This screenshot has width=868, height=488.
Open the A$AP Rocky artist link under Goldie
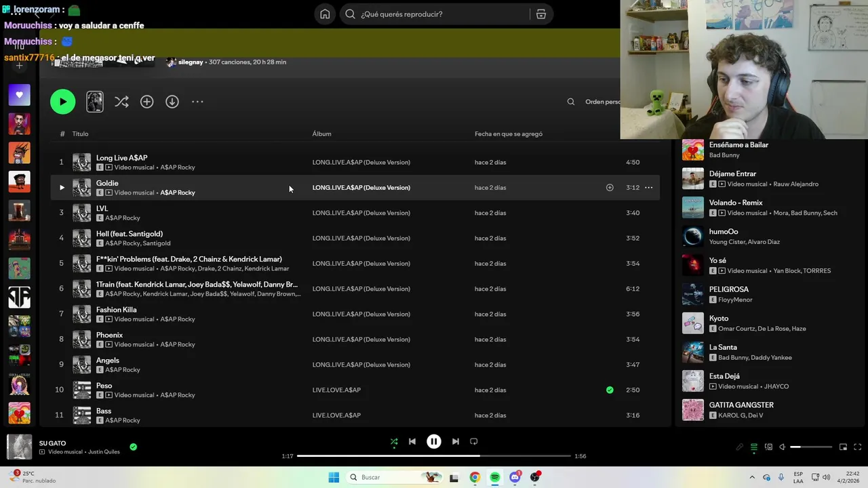pyautogui.click(x=178, y=192)
